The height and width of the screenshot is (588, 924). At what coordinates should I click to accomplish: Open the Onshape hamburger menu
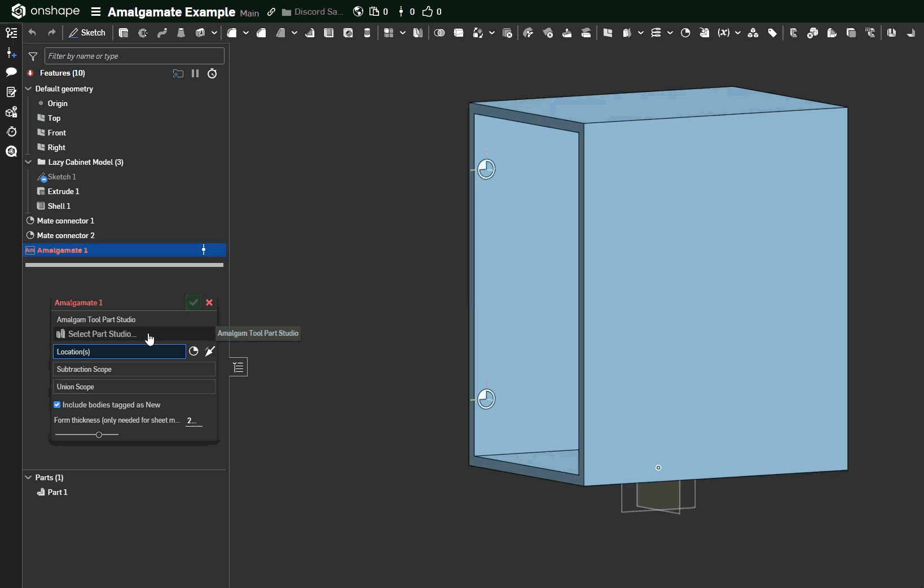coord(95,12)
